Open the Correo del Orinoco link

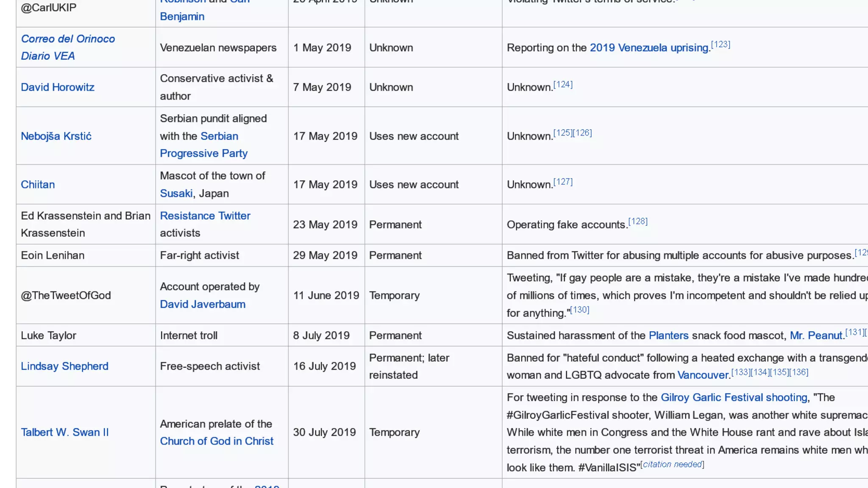coord(68,39)
